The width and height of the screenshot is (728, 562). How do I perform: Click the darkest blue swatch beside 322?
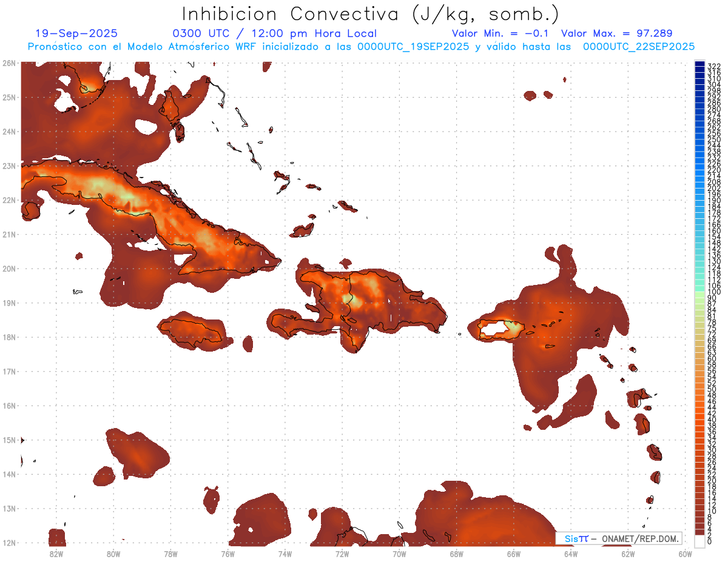pos(700,64)
